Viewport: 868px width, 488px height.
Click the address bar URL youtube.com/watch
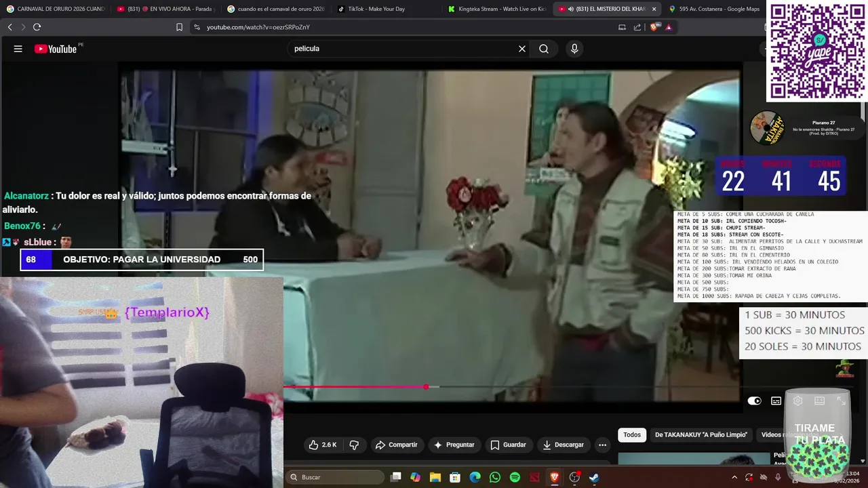click(258, 27)
